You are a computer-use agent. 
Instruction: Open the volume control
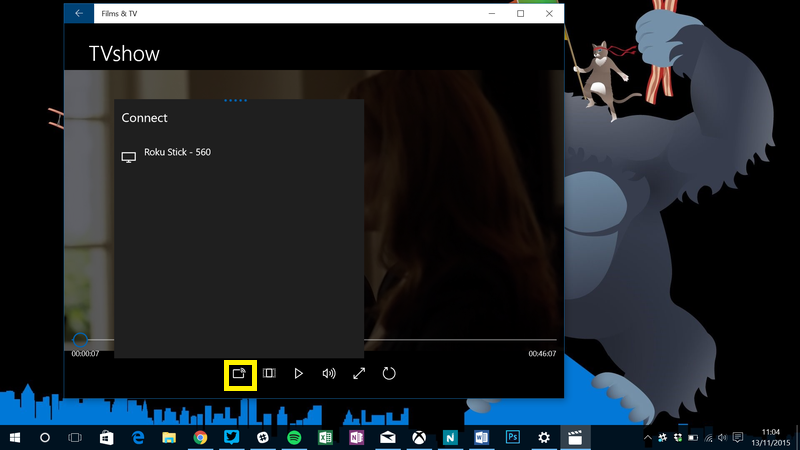[329, 373]
